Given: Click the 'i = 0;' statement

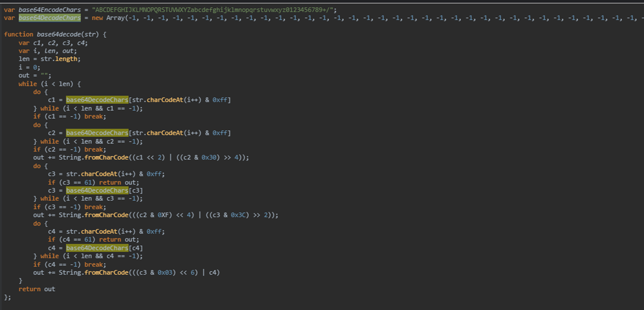Looking at the screenshot, I should click(x=29, y=67).
